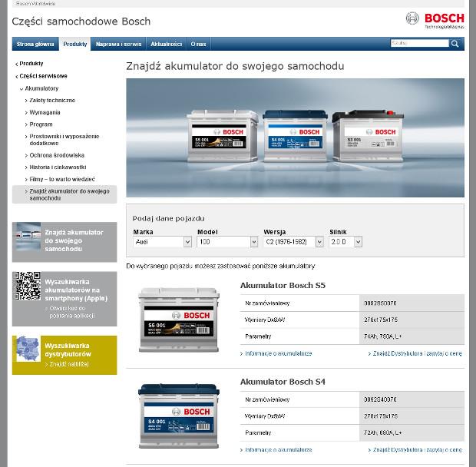Select Znajdź akumulator do swojego samochodu sidebar item
Viewport: 476px width, 467px height.
pyautogui.click(x=64, y=194)
